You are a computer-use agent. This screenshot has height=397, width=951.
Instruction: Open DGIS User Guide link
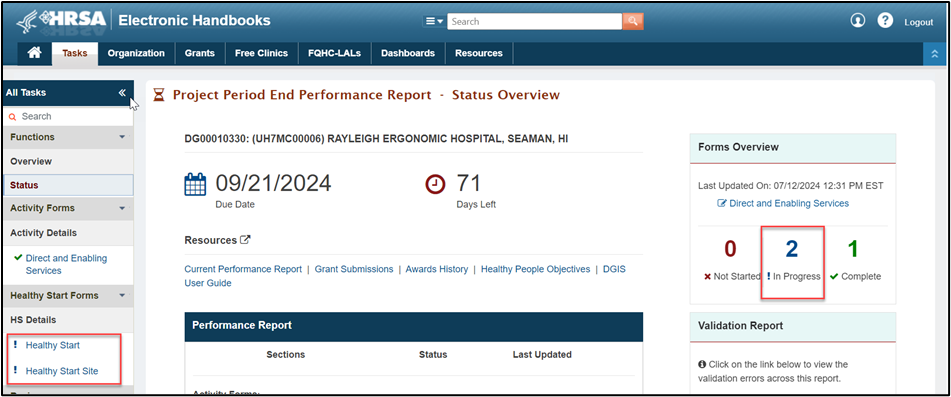click(405, 276)
